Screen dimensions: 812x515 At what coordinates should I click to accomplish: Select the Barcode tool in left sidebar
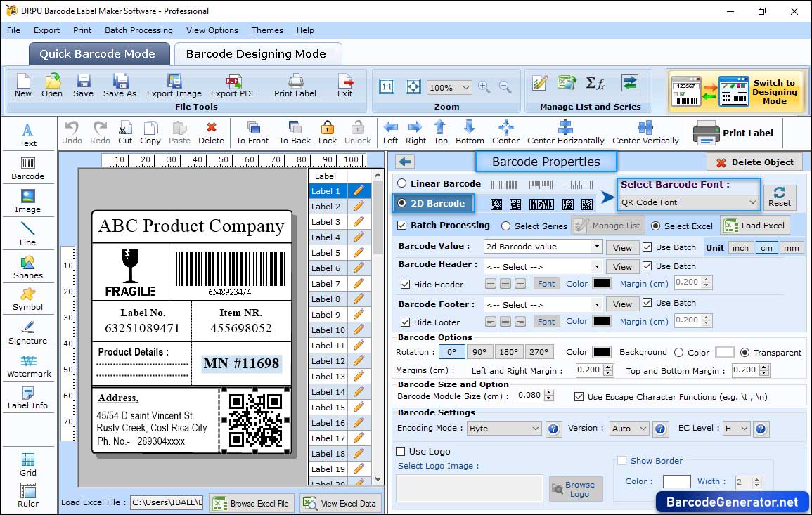coord(27,167)
